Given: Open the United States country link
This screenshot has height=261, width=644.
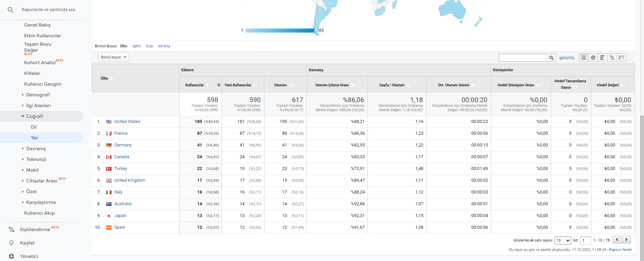Looking at the screenshot, I should point(127,122).
